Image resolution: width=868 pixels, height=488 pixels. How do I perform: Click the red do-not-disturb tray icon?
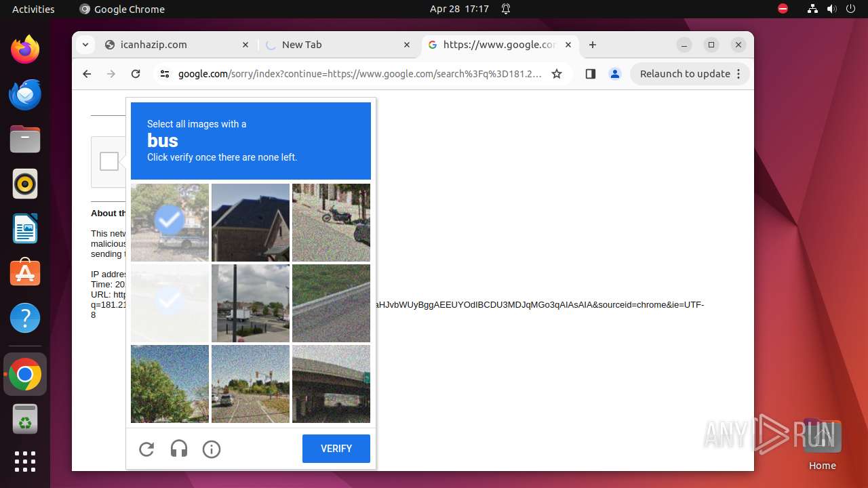[783, 9]
